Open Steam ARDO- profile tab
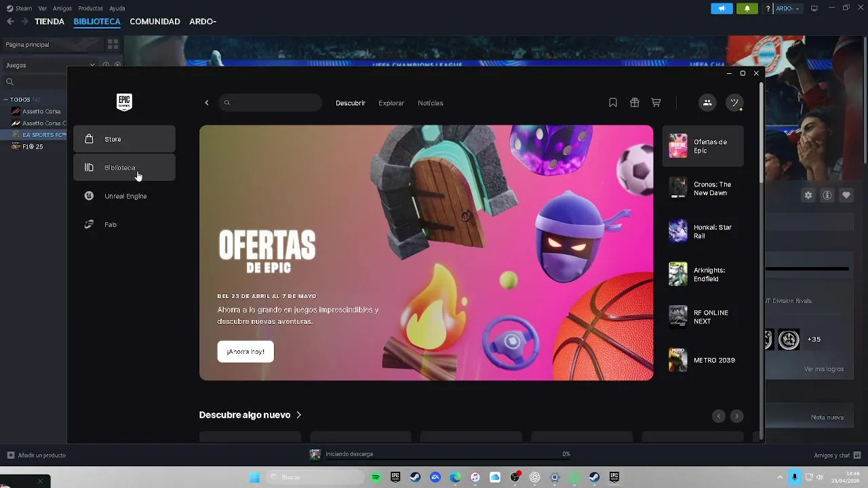Viewport: 868px width, 488px height. (x=203, y=21)
